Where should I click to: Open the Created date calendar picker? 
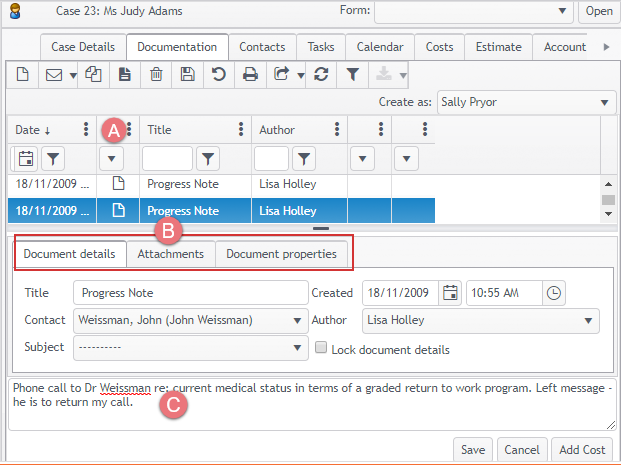pyautogui.click(x=450, y=293)
